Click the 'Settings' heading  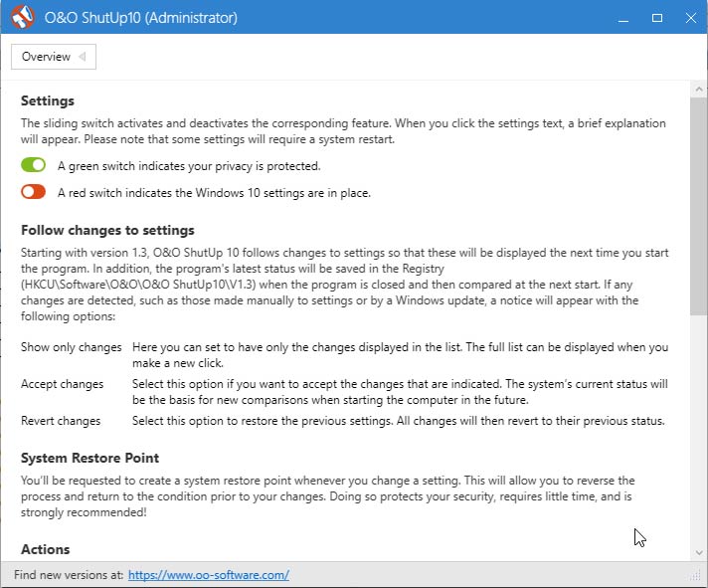[48, 100]
